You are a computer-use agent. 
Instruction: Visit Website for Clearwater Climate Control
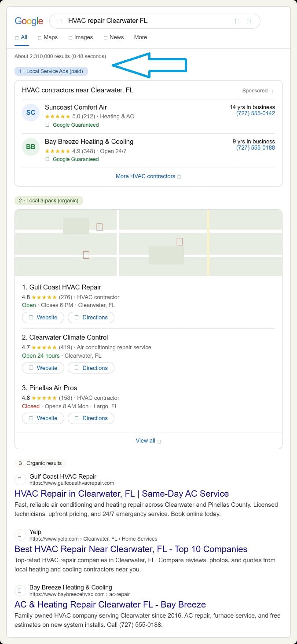[x=43, y=368]
